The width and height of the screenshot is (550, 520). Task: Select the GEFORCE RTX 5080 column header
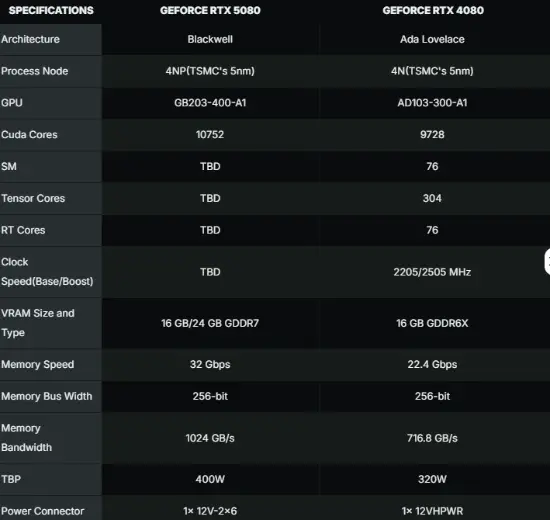[210, 11]
